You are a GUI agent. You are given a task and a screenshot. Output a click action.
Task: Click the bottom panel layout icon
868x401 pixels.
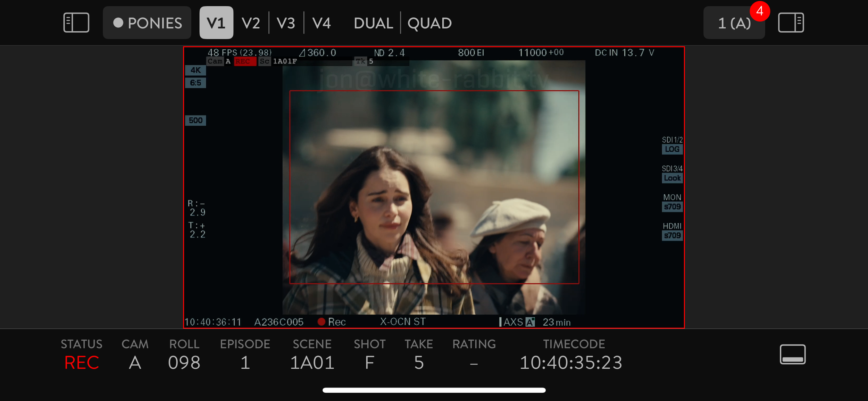[792, 354]
